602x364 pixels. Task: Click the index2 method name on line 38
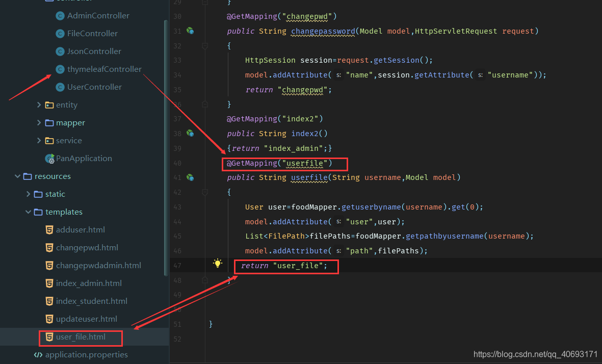(x=305, y=134)
